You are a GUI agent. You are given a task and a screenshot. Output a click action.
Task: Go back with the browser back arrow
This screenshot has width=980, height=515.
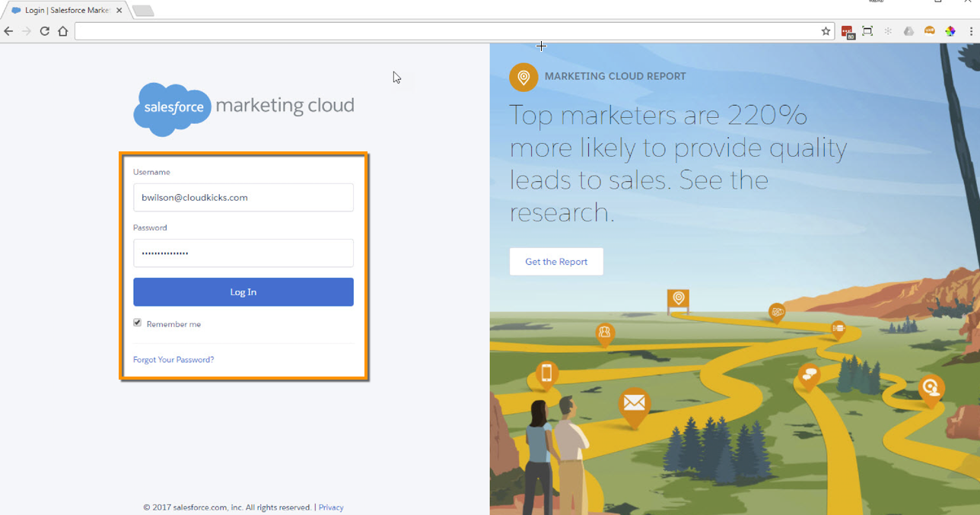pyautogui.click(x=8, y=31)
